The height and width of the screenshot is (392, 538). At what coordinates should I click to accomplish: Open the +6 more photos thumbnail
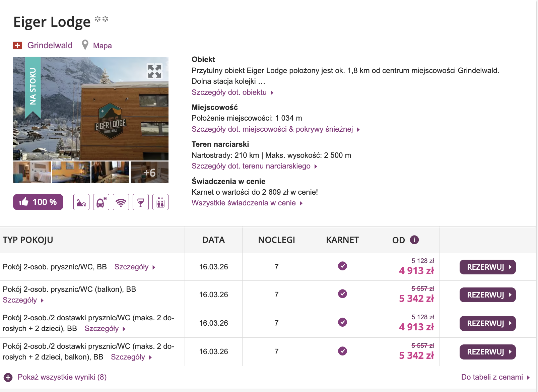(x=149, y=173)
